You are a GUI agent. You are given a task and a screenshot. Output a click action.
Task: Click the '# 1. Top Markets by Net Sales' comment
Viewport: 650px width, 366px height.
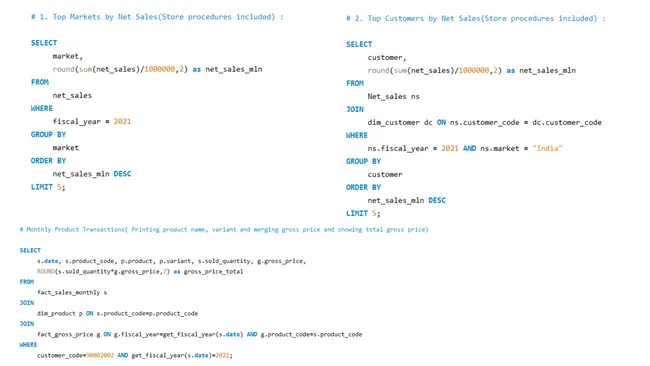(x=157, y=17)
